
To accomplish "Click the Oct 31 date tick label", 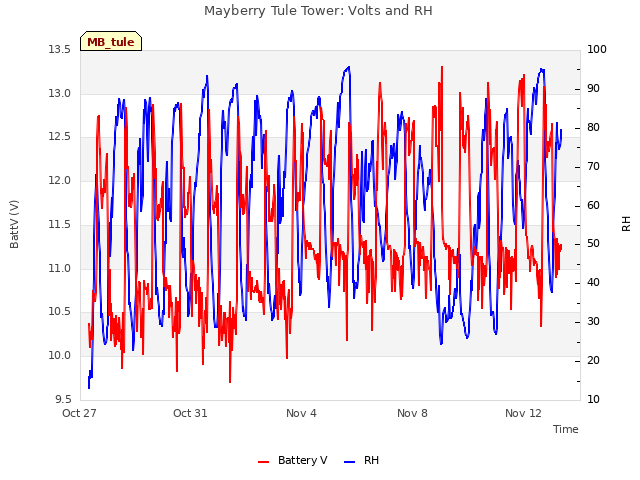I will (x=190, y=413).
